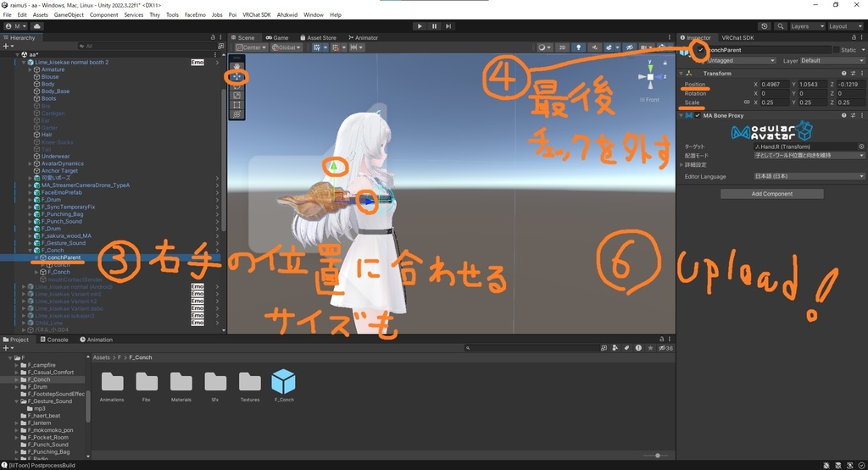Open Editor Language dropdown

click(x=809, y=176)
